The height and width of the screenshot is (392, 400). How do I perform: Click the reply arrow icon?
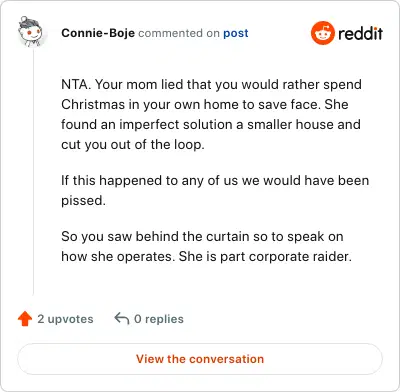pyautogui.click(x=122, y=319)
